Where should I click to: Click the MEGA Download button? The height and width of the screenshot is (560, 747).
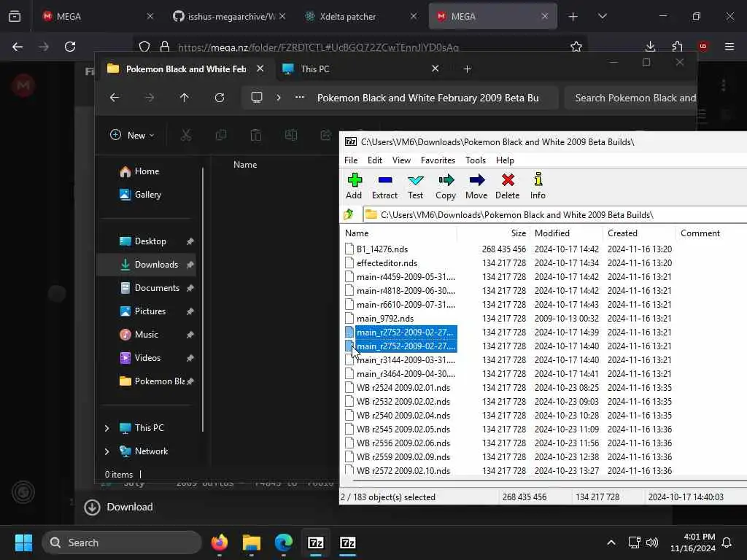tap(119, 507)
